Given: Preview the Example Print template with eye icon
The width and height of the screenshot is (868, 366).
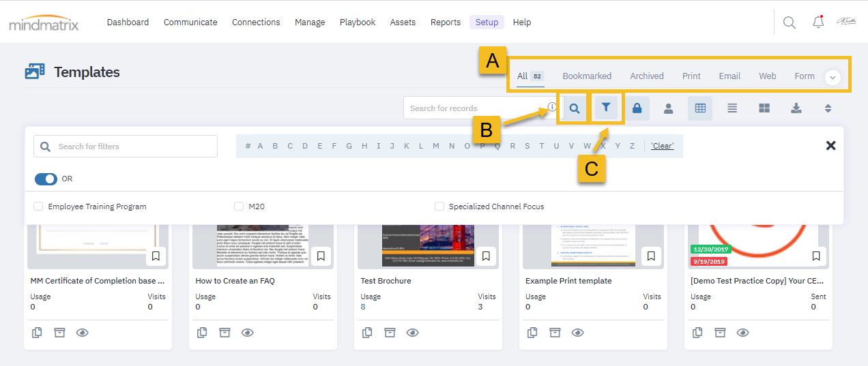Looking at the screenshot, I should point(577,333).
